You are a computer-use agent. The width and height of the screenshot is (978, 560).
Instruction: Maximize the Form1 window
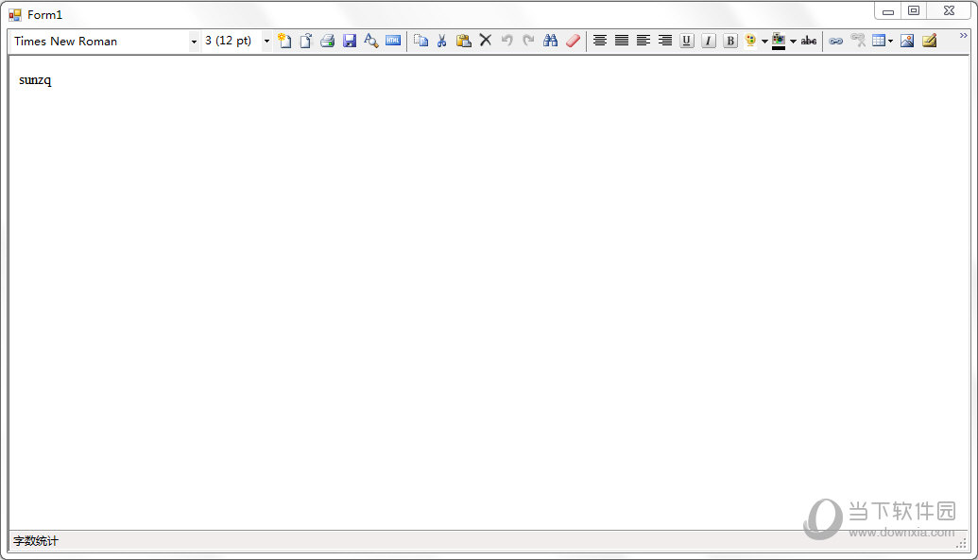pyautogui.click(x=914, y=10)
